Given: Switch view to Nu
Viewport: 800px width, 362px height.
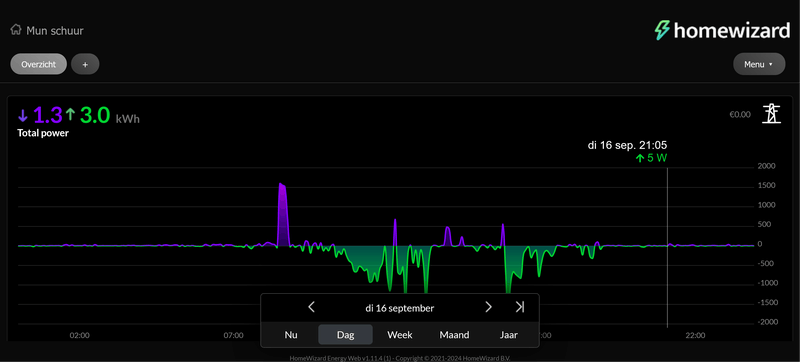Looking at the screenshot, I should 291,335.
